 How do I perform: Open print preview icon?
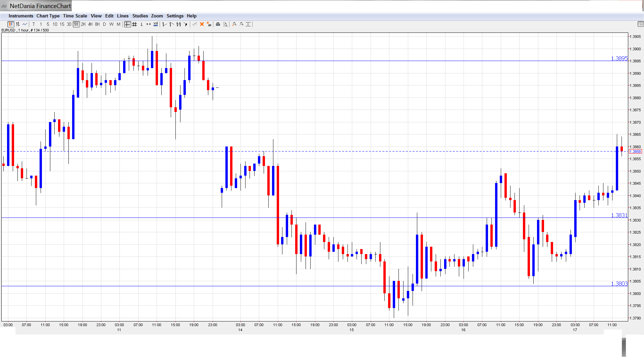[x=225, y=24]
